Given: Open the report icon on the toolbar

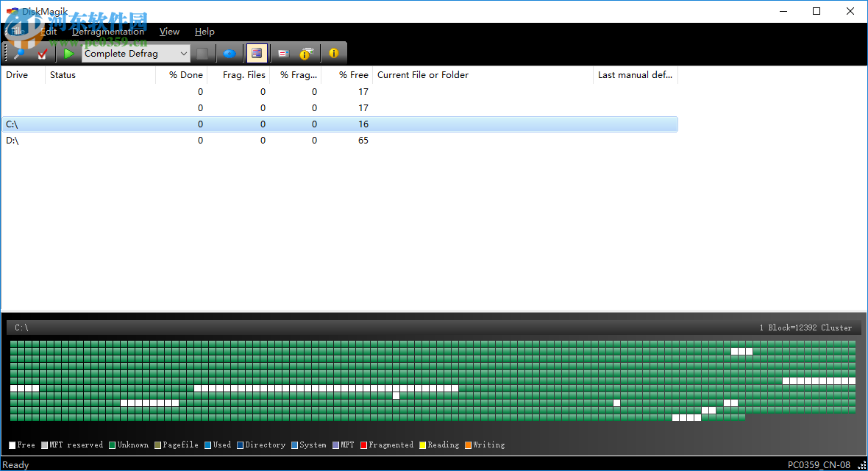Looking at the screenshot, I should pos(282,53).
